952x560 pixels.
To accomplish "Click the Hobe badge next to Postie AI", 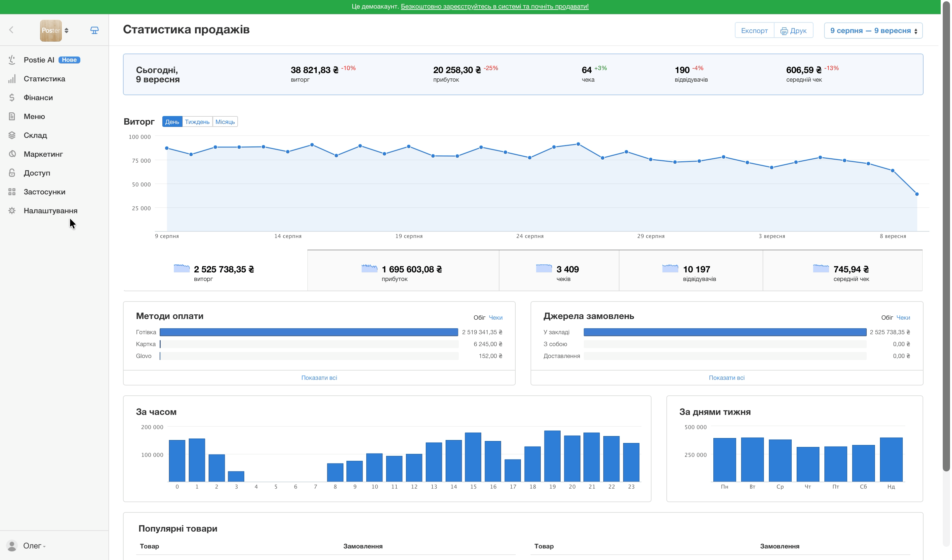I will point(69,60).
